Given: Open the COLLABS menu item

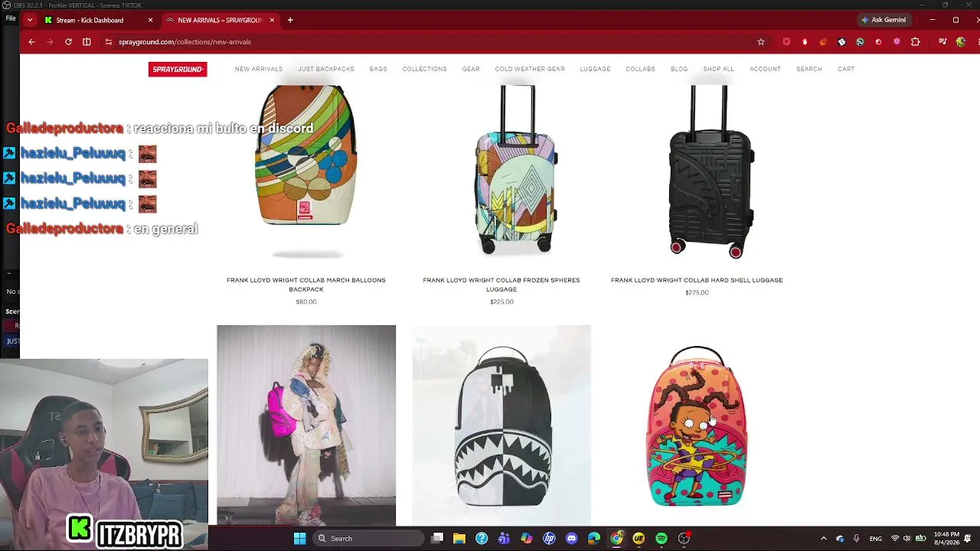Looking at the screenshot, I should click(640, 69).
